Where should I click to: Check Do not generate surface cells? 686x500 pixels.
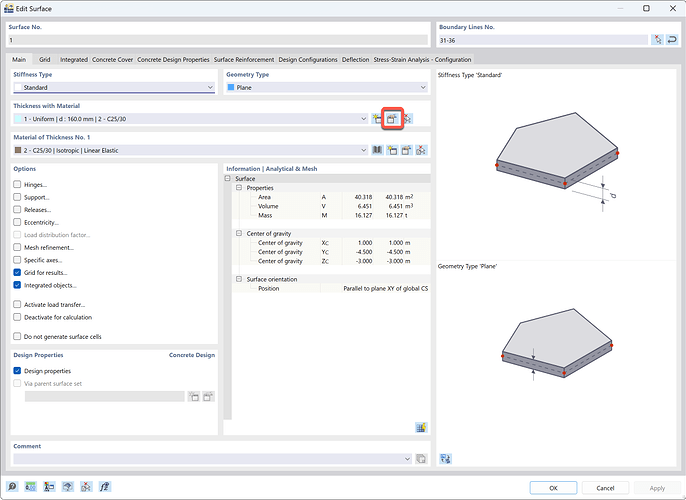click(x=17, y=336)
